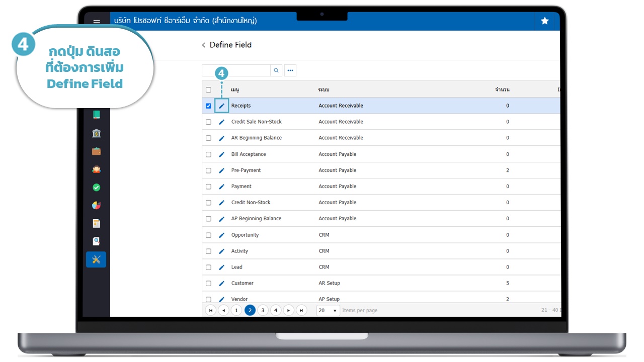This screenshot has height=362, width=644.
Task: Click pencil icon for Credit Sale Non-Stock
Action: click(x=221, y=122)
